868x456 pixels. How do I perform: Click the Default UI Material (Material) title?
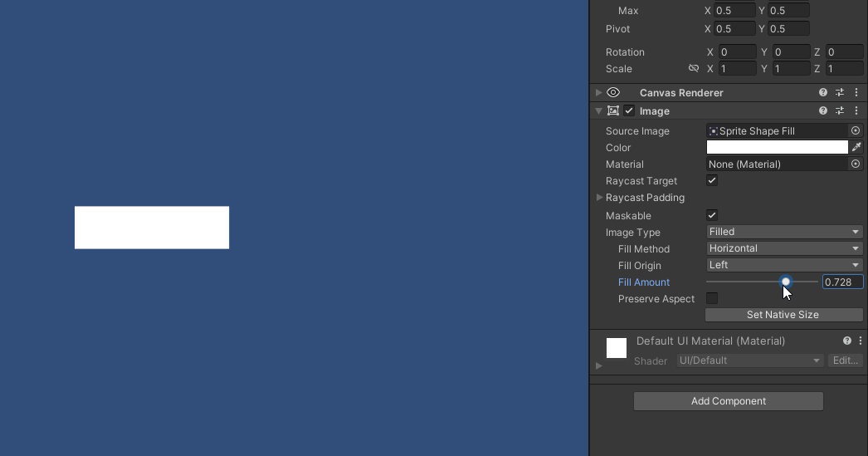tap(711, 341)
